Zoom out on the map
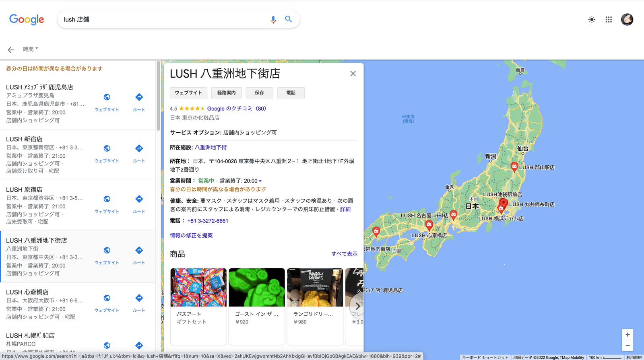644x360 pixels. (x=627, y=345)
